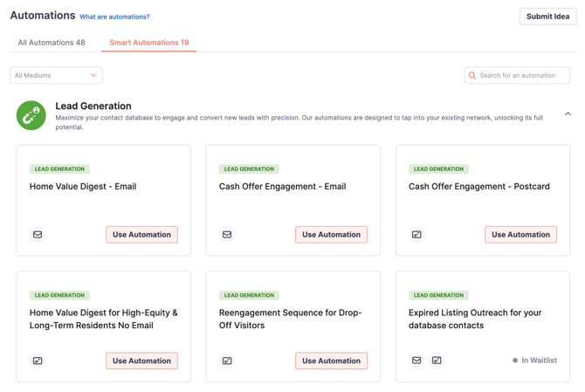Click email icon on Home Value Digest - Email card
This screenshot has height=392, width=585.
[38, 235]
